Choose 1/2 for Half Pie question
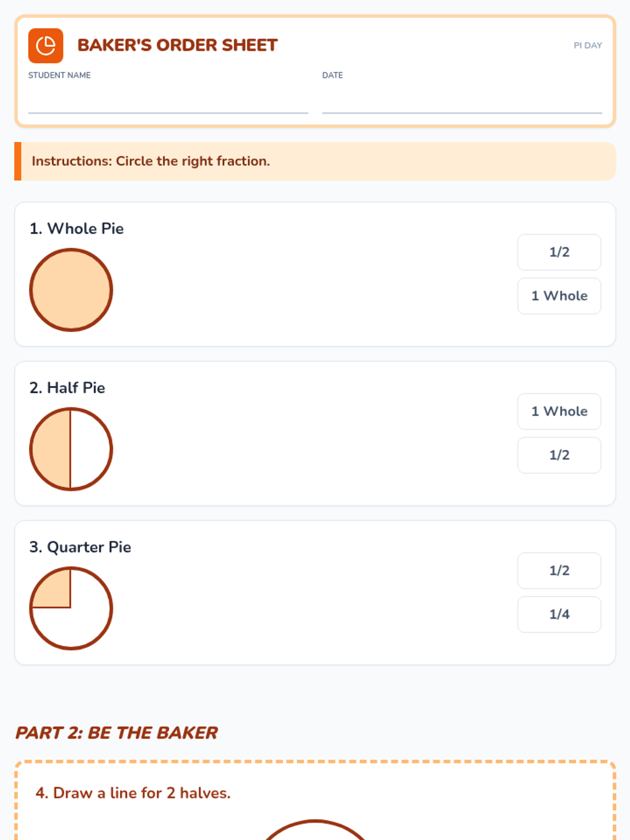The image size is (630, 840). click(559, 455)
